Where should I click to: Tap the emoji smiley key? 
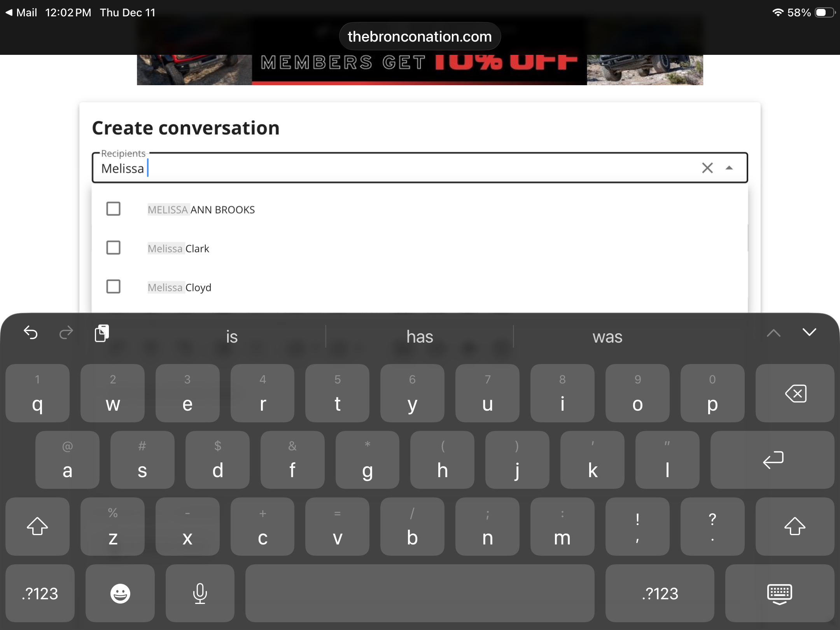[120, 593]
